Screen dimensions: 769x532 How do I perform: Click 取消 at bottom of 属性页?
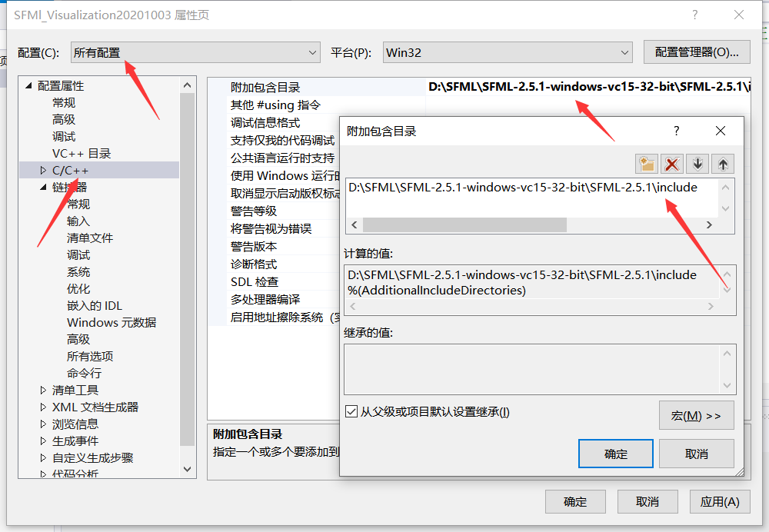coord(647,501)
